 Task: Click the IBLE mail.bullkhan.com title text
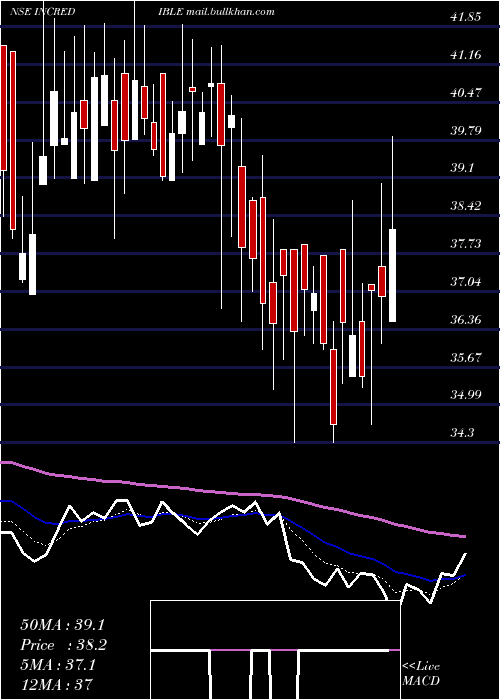point(216,12)
